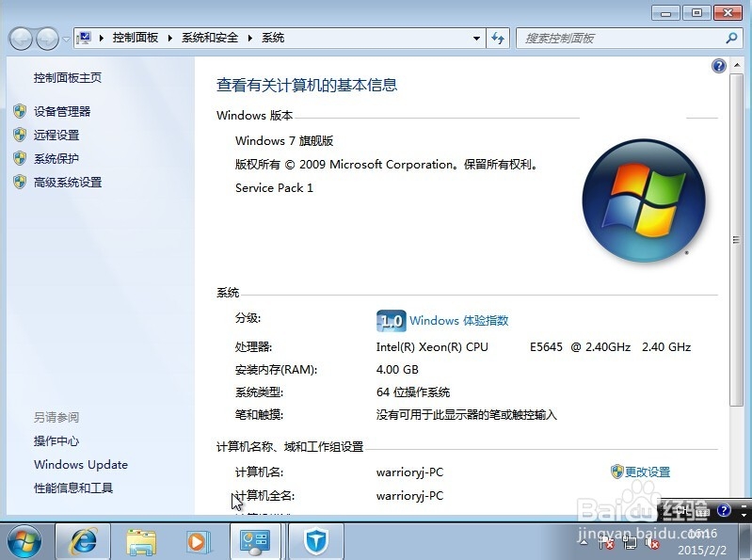Launch Windows Media Player from taskbar

199,542
